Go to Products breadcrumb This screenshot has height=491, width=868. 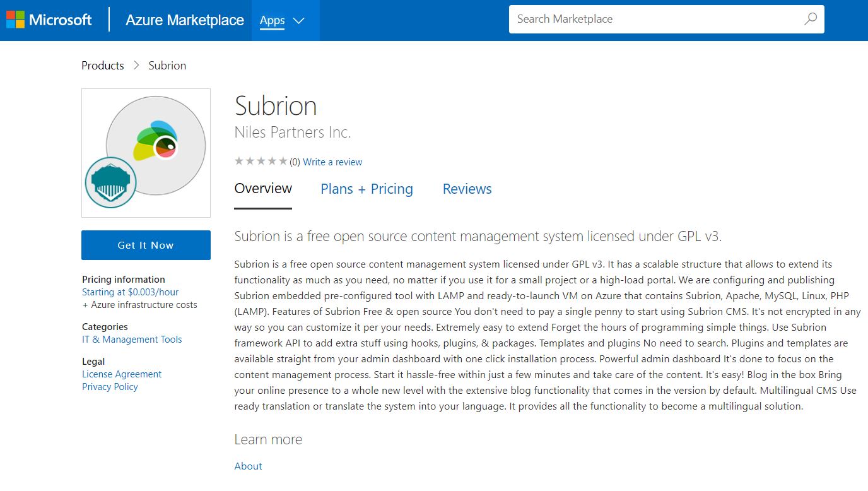(102, 66)
